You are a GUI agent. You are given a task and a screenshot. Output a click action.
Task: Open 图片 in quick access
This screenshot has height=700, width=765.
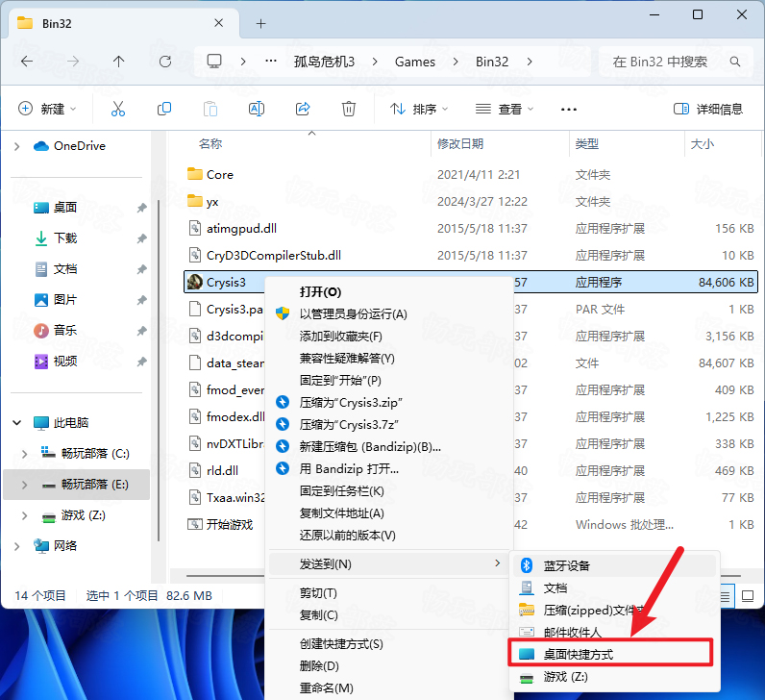tap(65, 300)
